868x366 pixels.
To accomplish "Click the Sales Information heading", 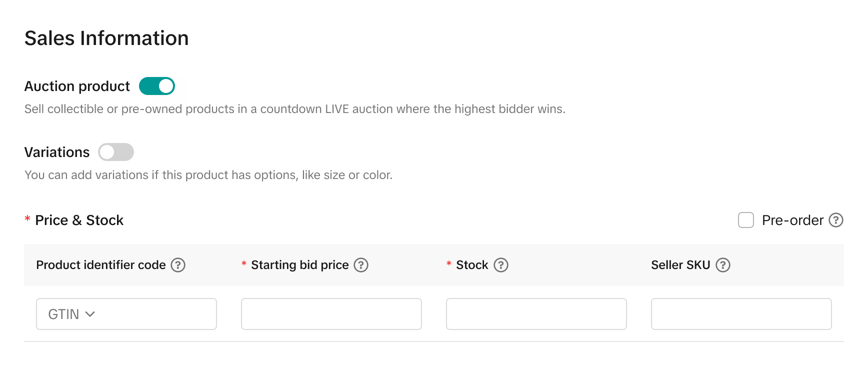I will (x=106, y=38).
